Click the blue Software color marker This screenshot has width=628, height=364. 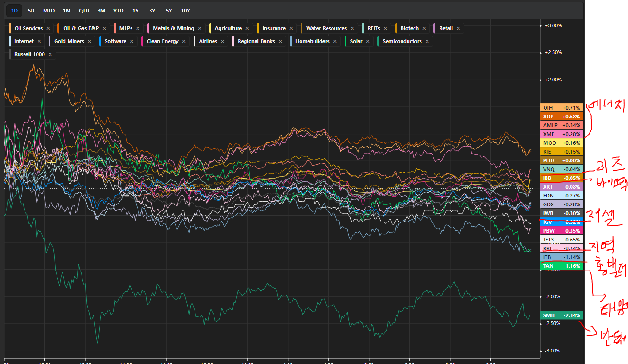tap(100, 41)
